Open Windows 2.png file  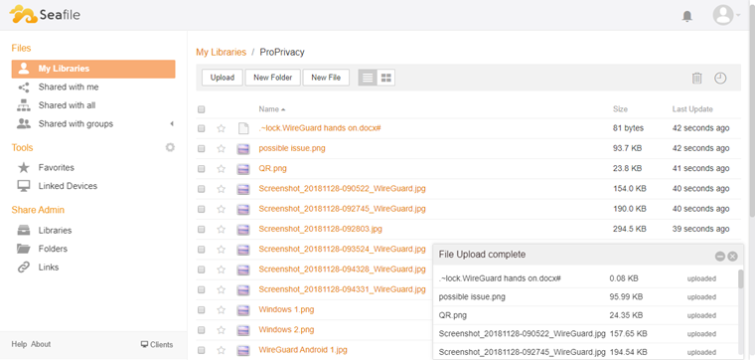286,330
